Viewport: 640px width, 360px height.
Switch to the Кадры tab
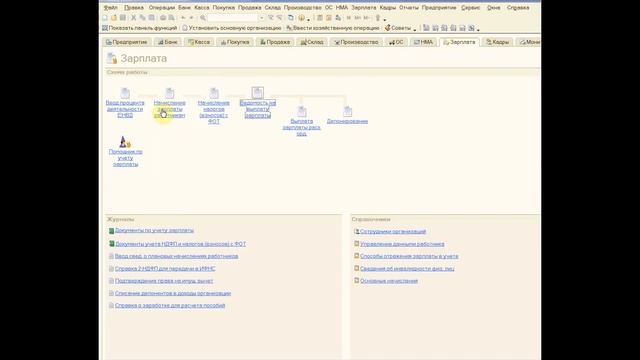(x=498, y=42)
